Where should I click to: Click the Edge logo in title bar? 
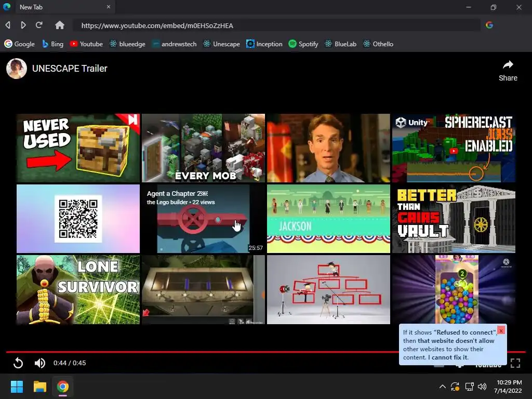pyautogui.click(x=7, y=6)
